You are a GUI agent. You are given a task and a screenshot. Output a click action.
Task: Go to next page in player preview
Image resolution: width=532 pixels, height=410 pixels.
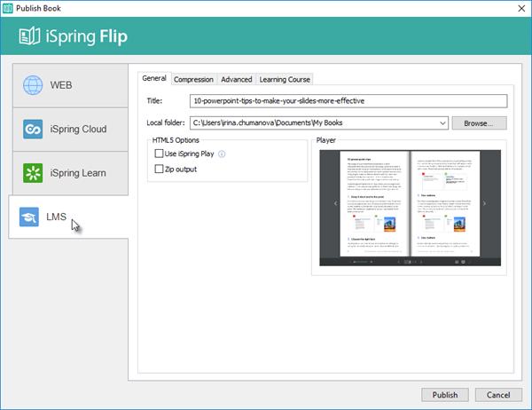pyautogui.click(x=484, y=203)
